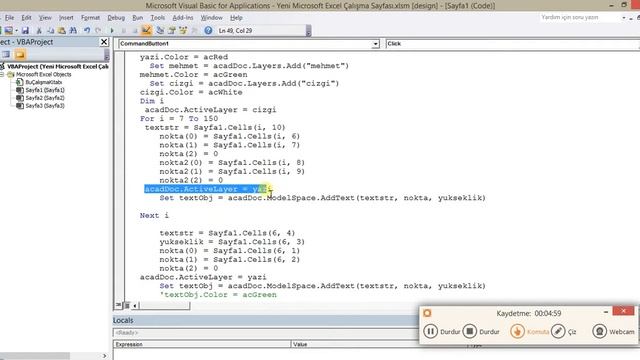This screenshot has height=360, width=640.
Task: Open the dropdown arrow beside the Insert icon
Action: tap(17, 31)
